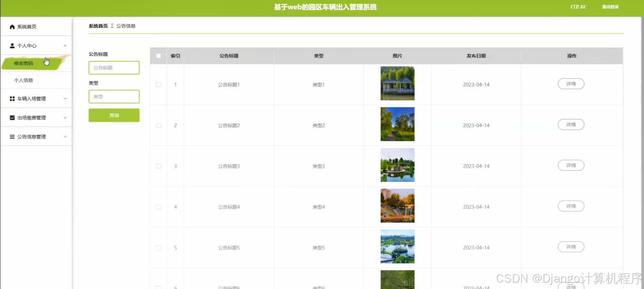Click the home icon beside 系统首页

coord(12,27)
